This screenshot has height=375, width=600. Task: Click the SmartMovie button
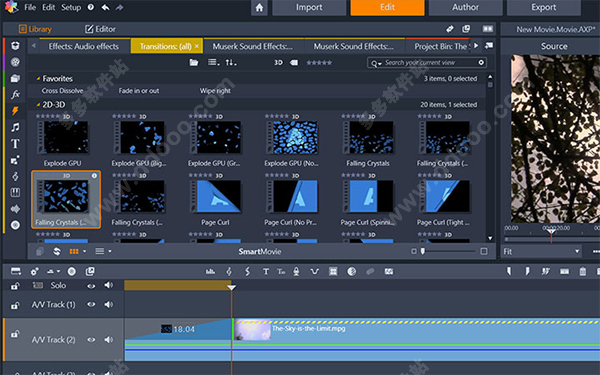[x=260, y=251]
